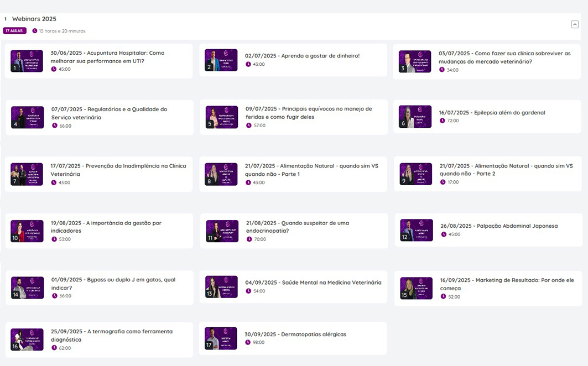Open Dermatopatias alérgicas lesson thumbnail
This screenshot has width=588, height=366.
point(221,338)
